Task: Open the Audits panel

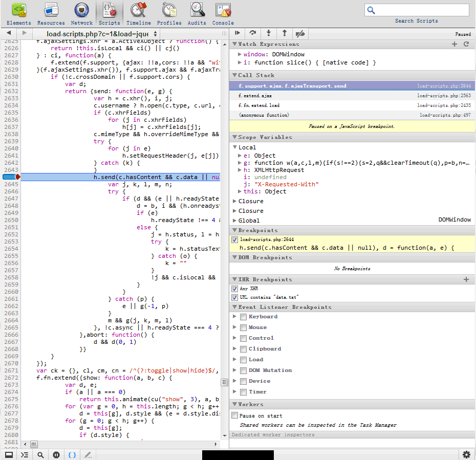Action: pos(197,14)
